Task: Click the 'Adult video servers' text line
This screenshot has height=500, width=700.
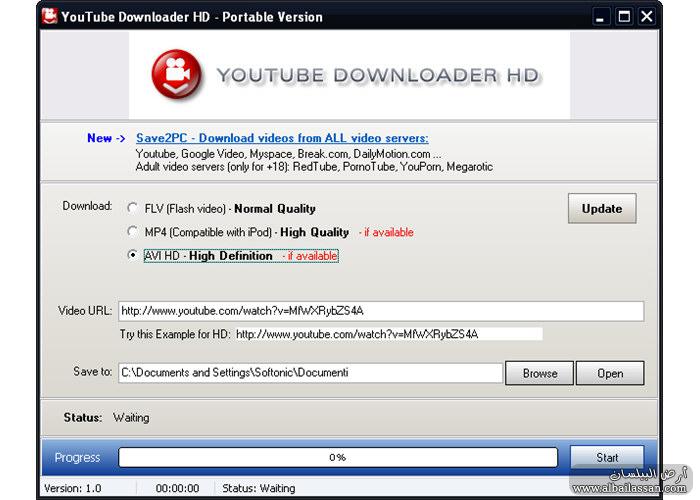Action: [314, 167]
